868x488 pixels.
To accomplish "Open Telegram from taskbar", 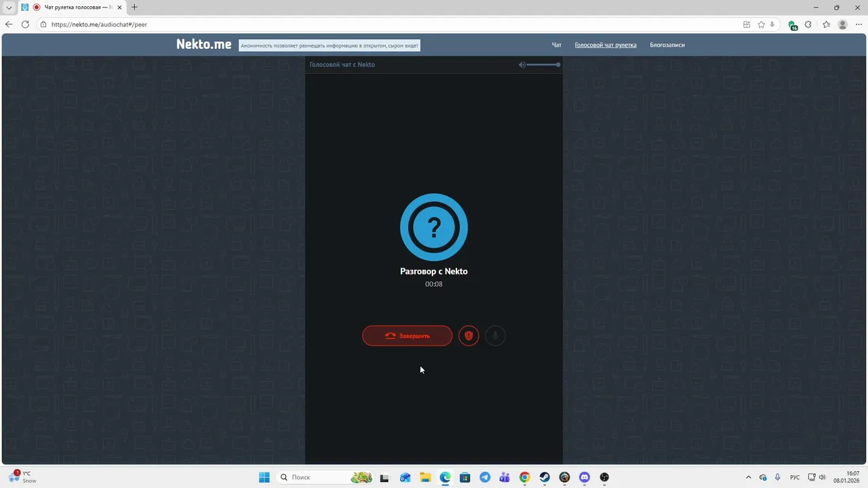I will pyautogui.click(x=485, y=477).
